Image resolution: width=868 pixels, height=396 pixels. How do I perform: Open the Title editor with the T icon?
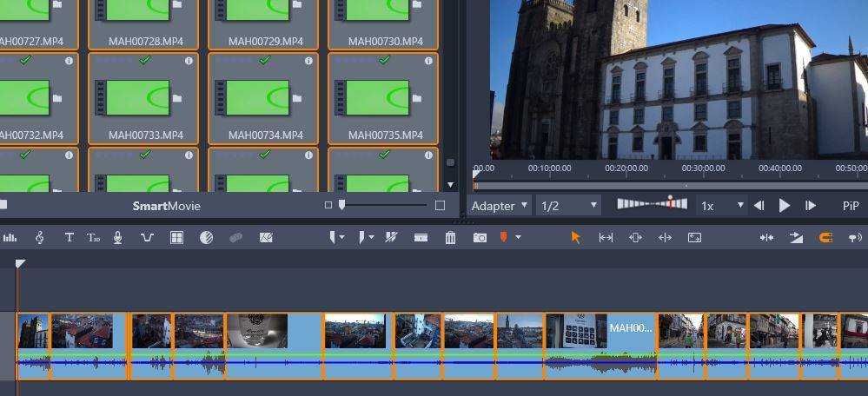click(x=70, y=237)
